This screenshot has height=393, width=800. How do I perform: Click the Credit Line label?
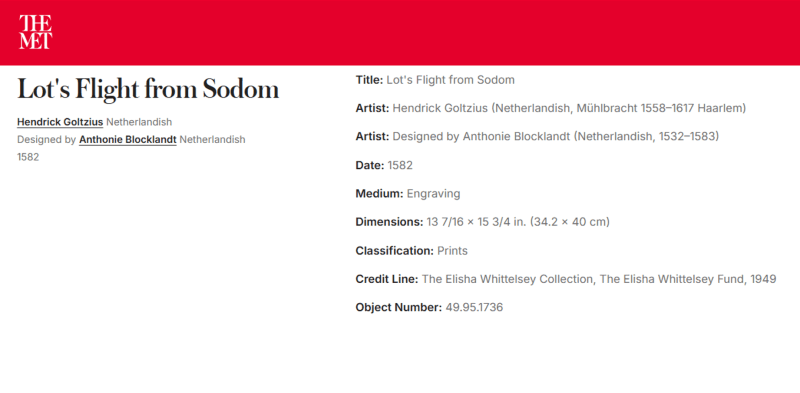pyautogui.click(x=387, y=280)
